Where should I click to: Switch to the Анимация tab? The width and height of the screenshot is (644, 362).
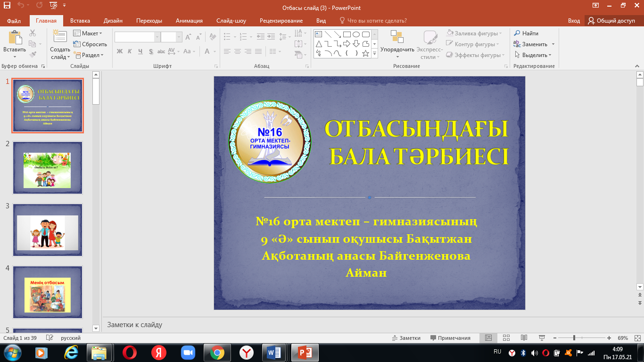click(189, 21)
